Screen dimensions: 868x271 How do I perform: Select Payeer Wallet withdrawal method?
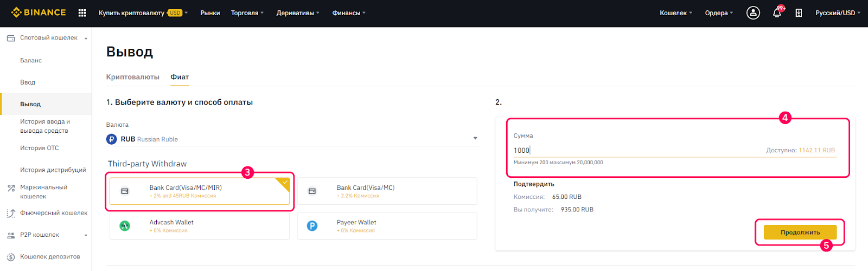coord(387,226)
